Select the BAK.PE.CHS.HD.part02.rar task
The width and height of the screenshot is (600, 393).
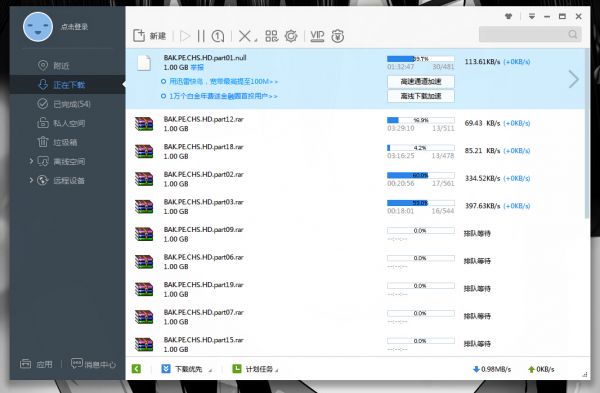pyautogui.click(x=355, y=179)
